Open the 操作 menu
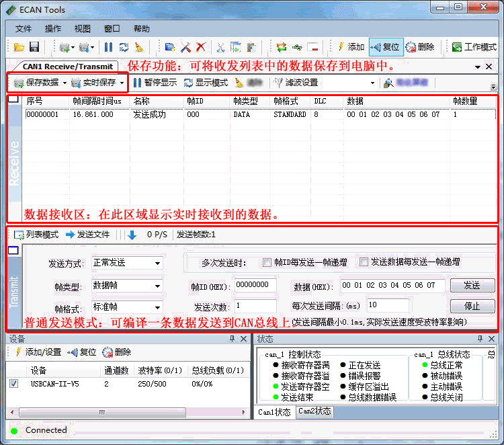504x445 pixels. [53, 29]
